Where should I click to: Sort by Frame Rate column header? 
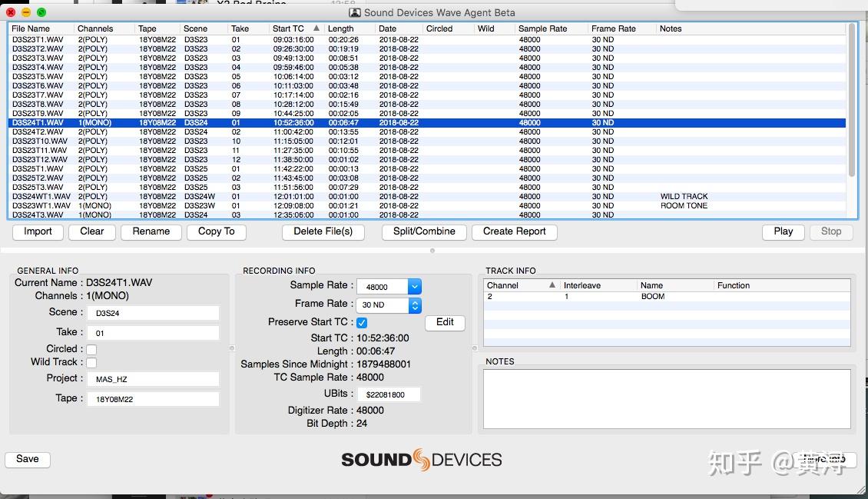tap(621, 28)
